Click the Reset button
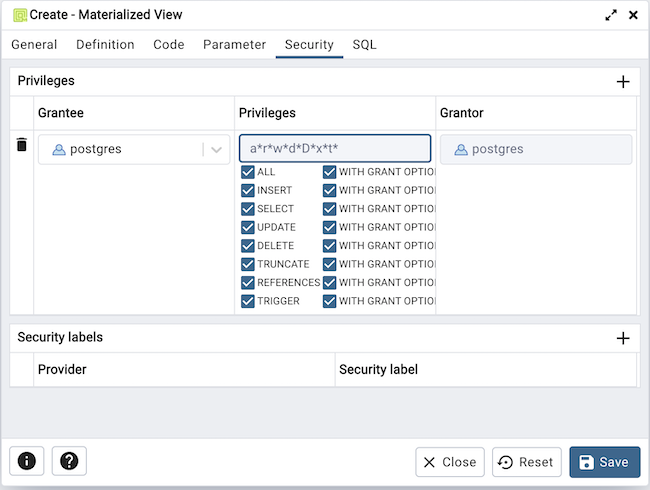This screenshot has width=650, height=490. click(x=526, y=462)
